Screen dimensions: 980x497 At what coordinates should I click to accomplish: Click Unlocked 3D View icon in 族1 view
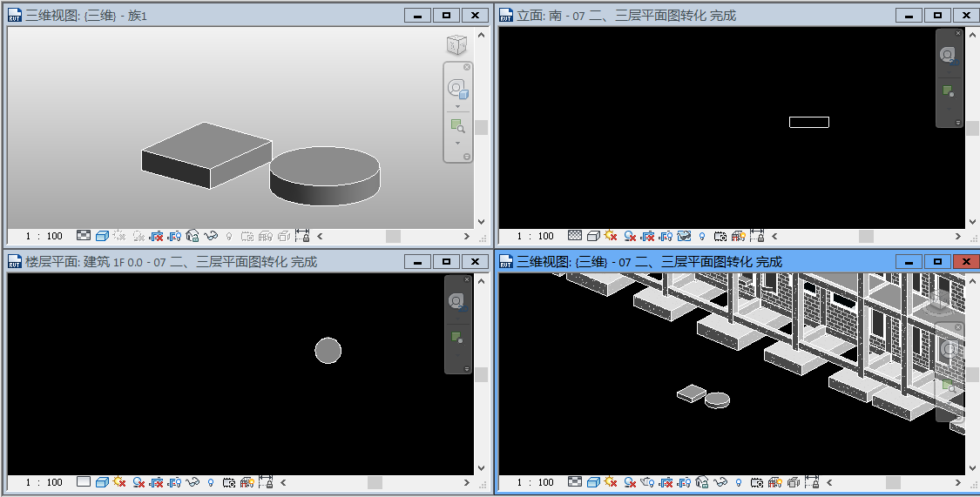point(193,236)
